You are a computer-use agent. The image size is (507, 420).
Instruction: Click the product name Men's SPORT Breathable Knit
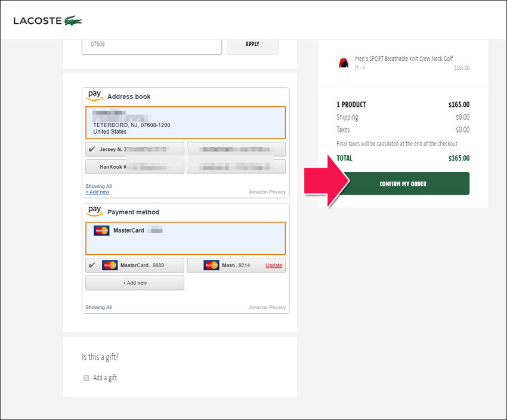[x=404, y=58]
